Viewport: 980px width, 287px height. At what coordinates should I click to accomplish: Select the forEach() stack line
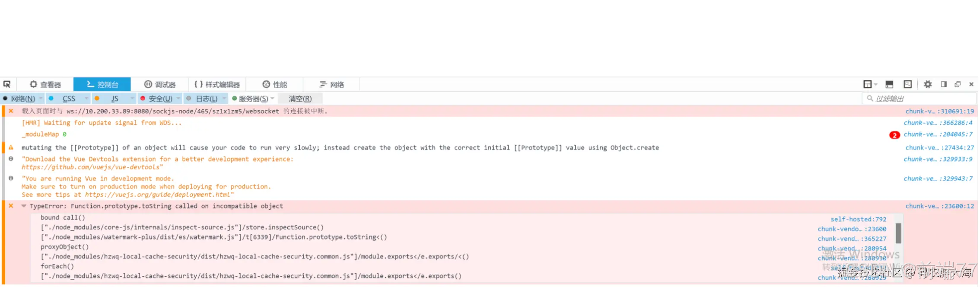[x=57, y=266]
